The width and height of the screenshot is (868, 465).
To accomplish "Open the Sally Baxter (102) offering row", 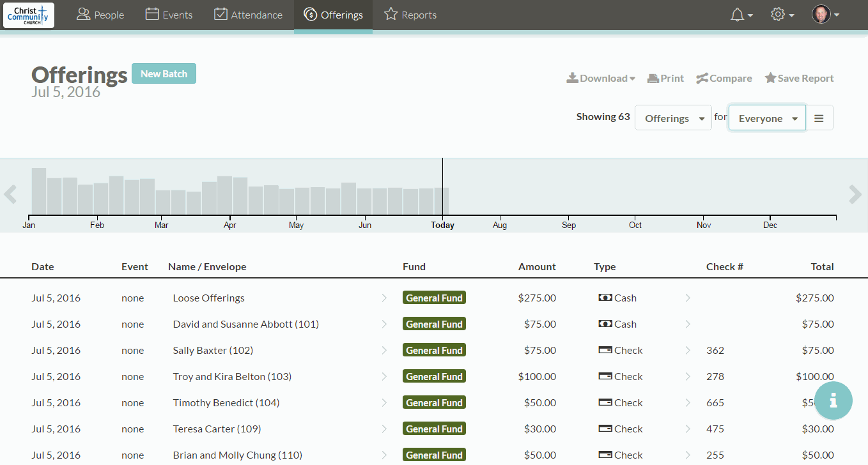I will click(x=213, y=351).
